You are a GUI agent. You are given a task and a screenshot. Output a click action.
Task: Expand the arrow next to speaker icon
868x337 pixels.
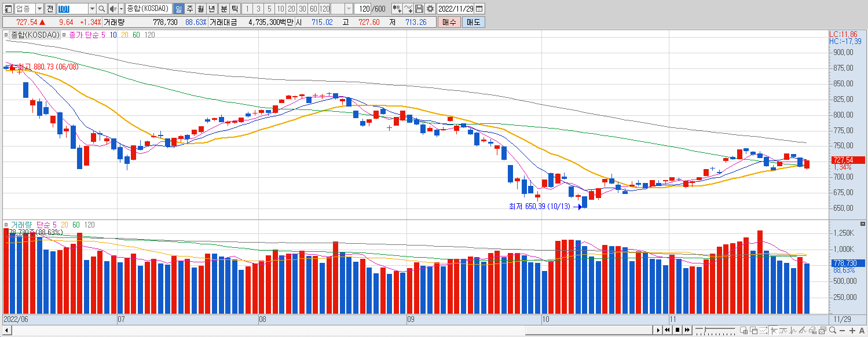click(x=121, y=9)
